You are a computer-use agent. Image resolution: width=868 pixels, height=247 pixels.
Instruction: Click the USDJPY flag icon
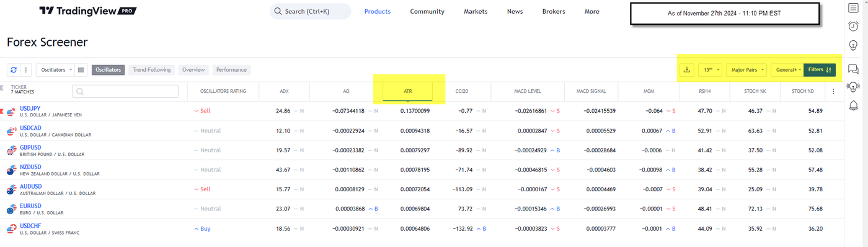(x=11, y=111)
